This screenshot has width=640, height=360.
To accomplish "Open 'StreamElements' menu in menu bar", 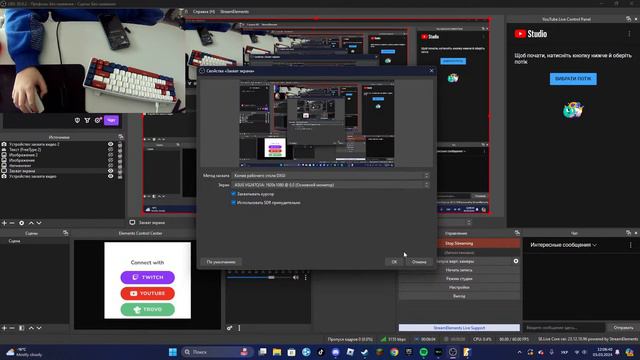I will coord(235,11).
